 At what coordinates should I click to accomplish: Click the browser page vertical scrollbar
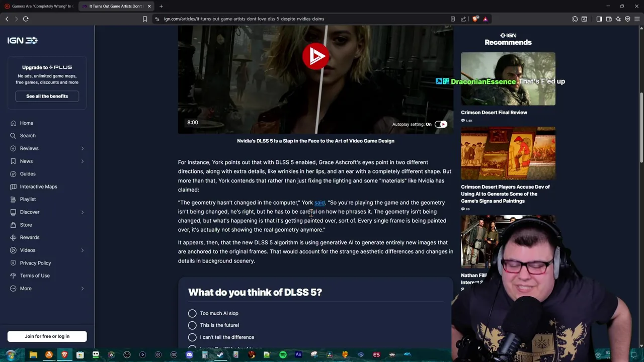[x=641, y=128]
